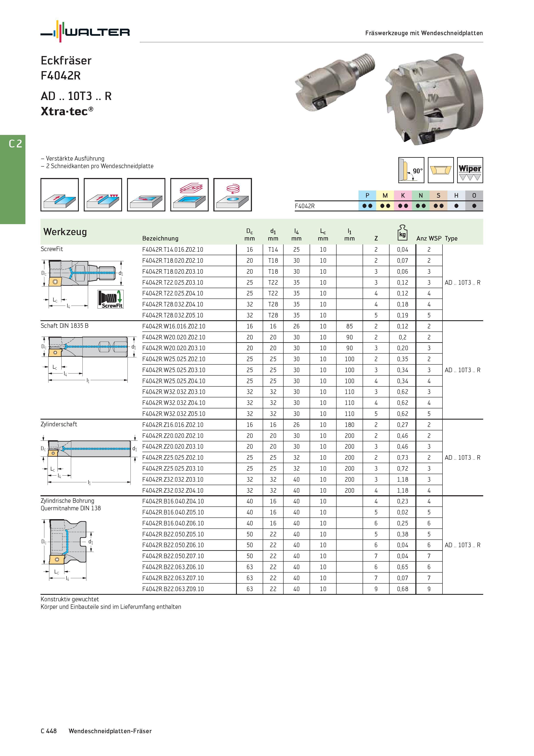Click the Werkzeug table heading
The image size is (534, 756).
click(x=65, y=232)
